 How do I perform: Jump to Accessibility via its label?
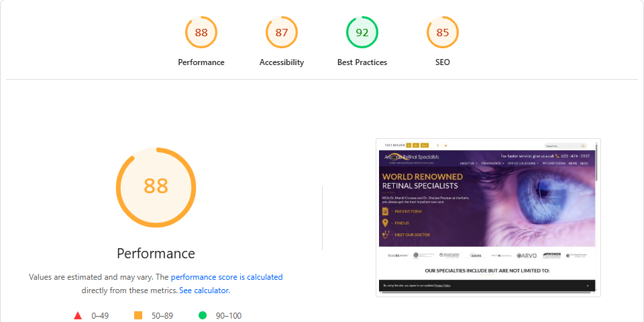pos(282,62)
